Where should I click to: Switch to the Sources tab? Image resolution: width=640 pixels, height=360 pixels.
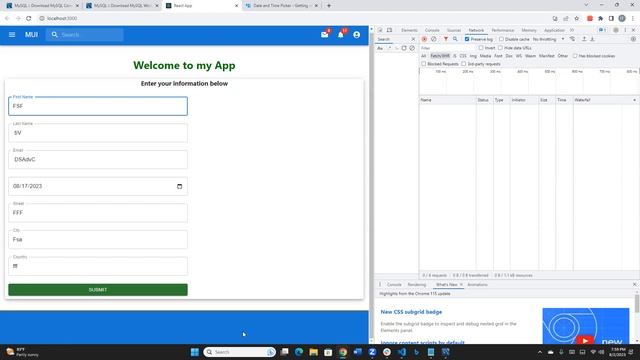tap(453, 30)
